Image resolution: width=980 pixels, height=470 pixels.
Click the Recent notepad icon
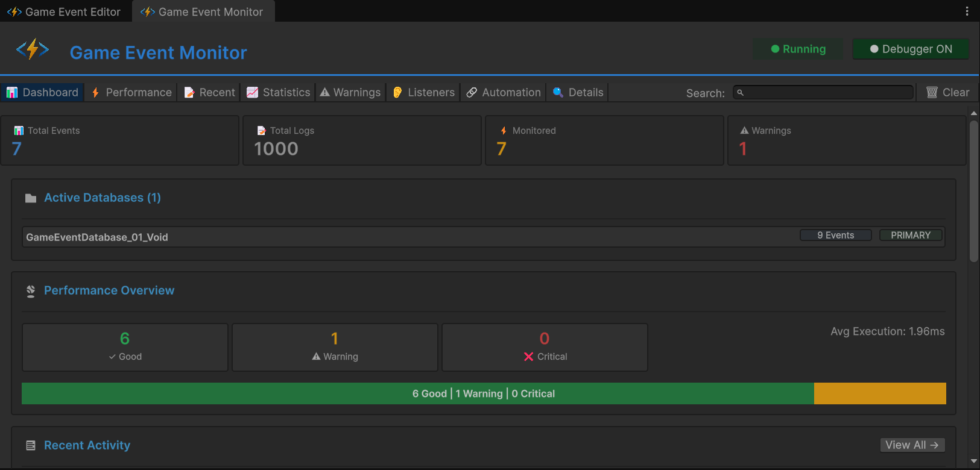click(x=189, y=92)
